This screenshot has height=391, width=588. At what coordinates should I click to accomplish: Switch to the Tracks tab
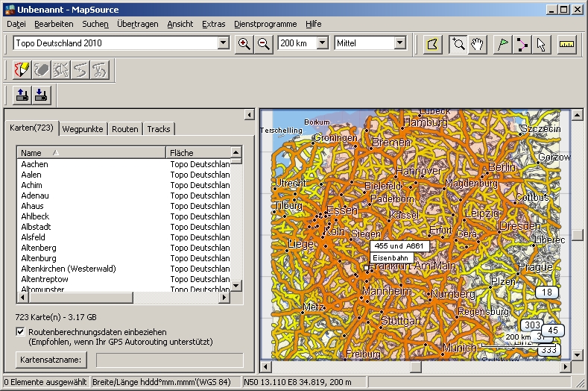pos(159,129)
